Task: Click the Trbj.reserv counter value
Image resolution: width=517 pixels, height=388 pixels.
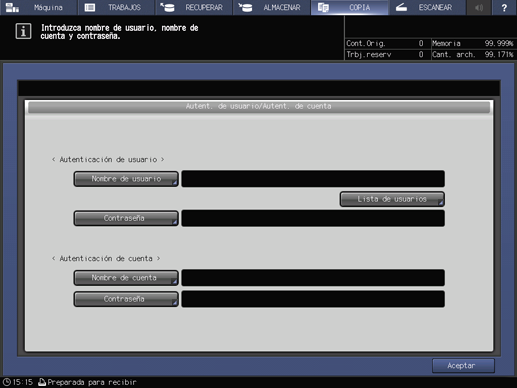Action: 421,54
